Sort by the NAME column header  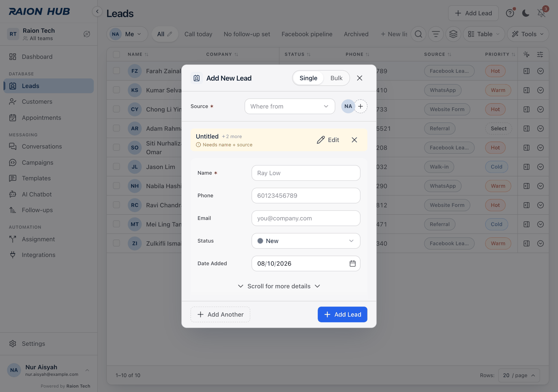pyautogui.click(x=138, y=54)
